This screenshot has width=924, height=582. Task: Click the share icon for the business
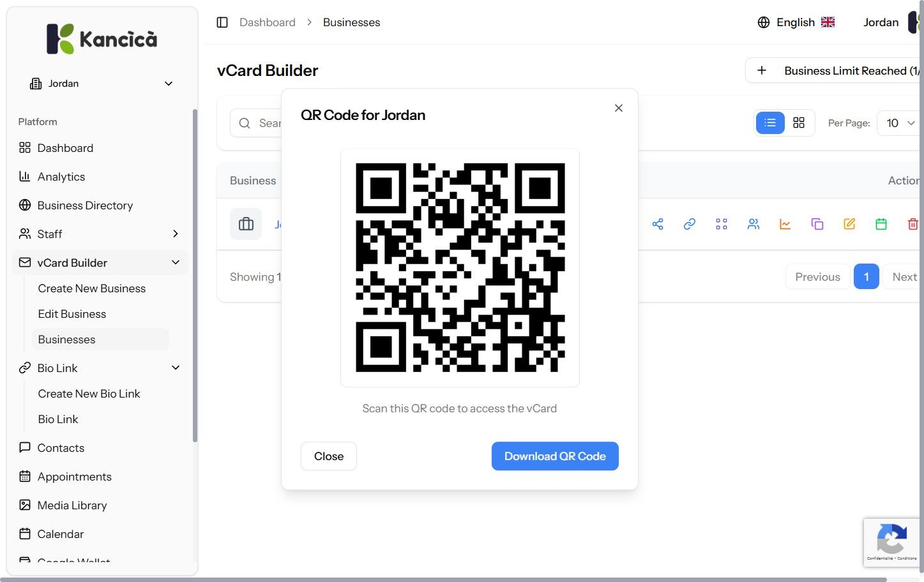(658, 224)
